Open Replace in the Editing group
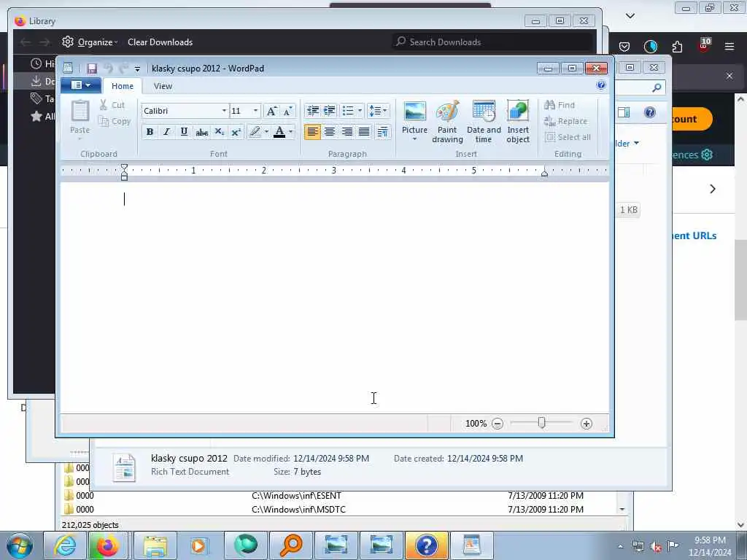 click(x=566, y=122)
